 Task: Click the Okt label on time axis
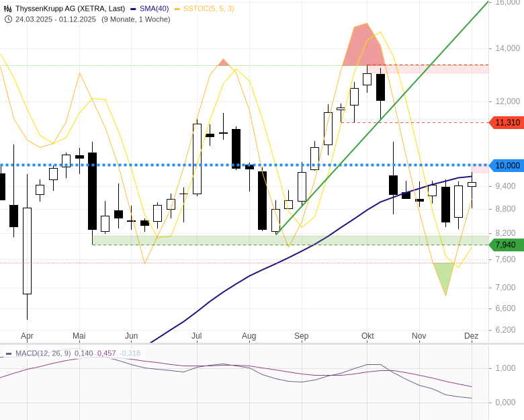[367, 335]
